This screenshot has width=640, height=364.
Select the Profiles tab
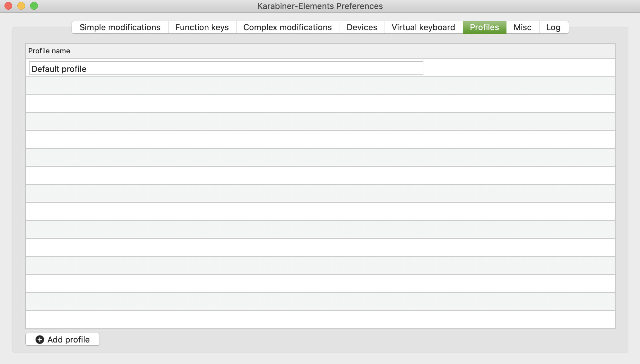coord(484,27)
